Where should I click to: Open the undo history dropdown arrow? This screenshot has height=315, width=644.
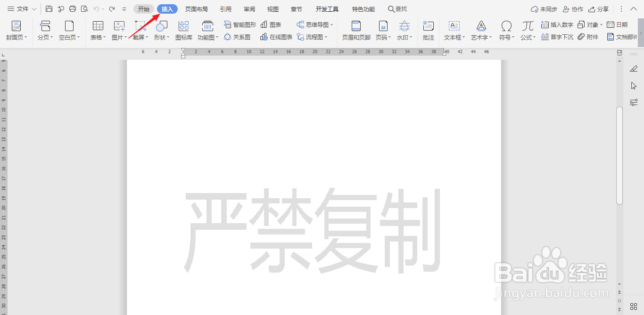point(103,9)
